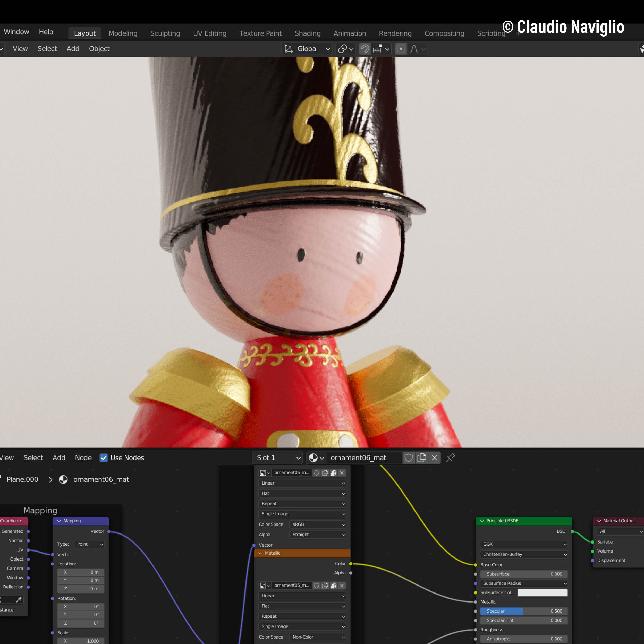This screenshot has height=644, width=644.
Task: Click the eyedropper icon in Texture Coordinate node
Action: (x=19, y=600)
